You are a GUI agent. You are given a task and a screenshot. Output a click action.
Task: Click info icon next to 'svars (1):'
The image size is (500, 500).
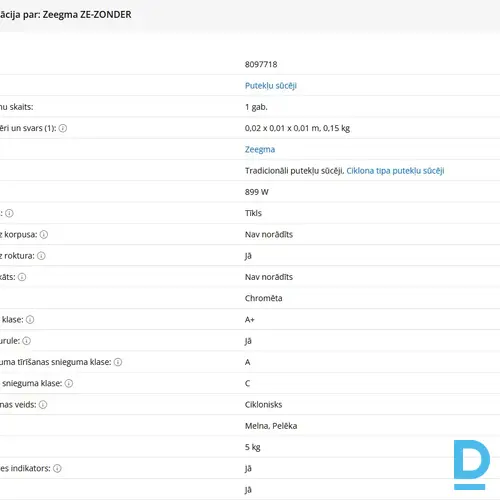point(63,128)
